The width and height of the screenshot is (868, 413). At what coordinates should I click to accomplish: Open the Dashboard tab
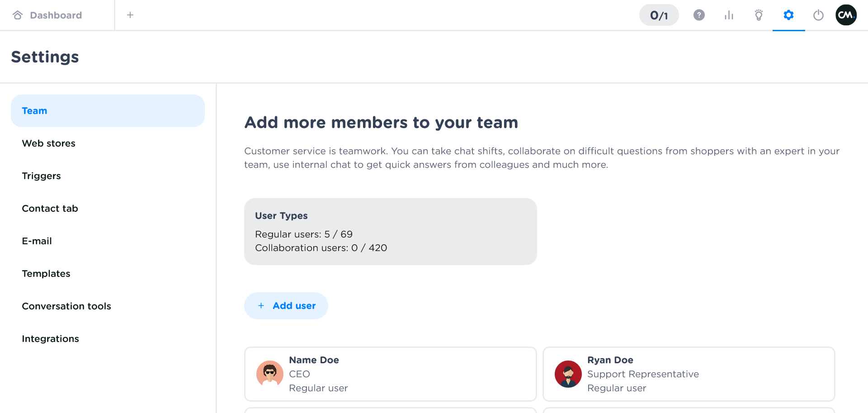[x=56, y=15]
